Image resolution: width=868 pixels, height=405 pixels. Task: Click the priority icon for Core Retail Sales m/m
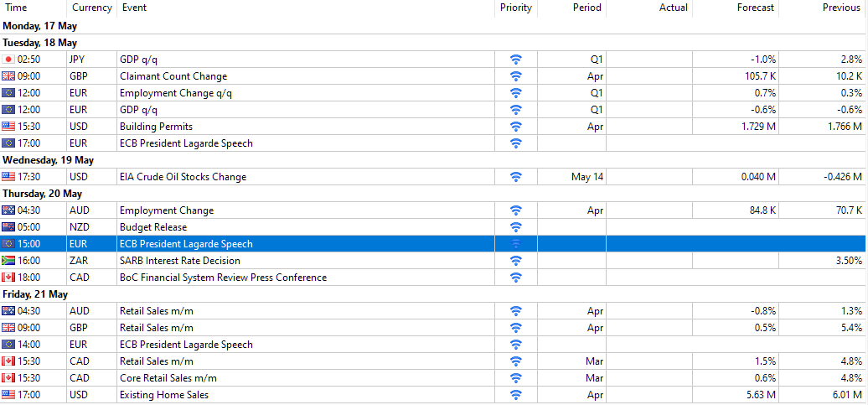(516, 378)
